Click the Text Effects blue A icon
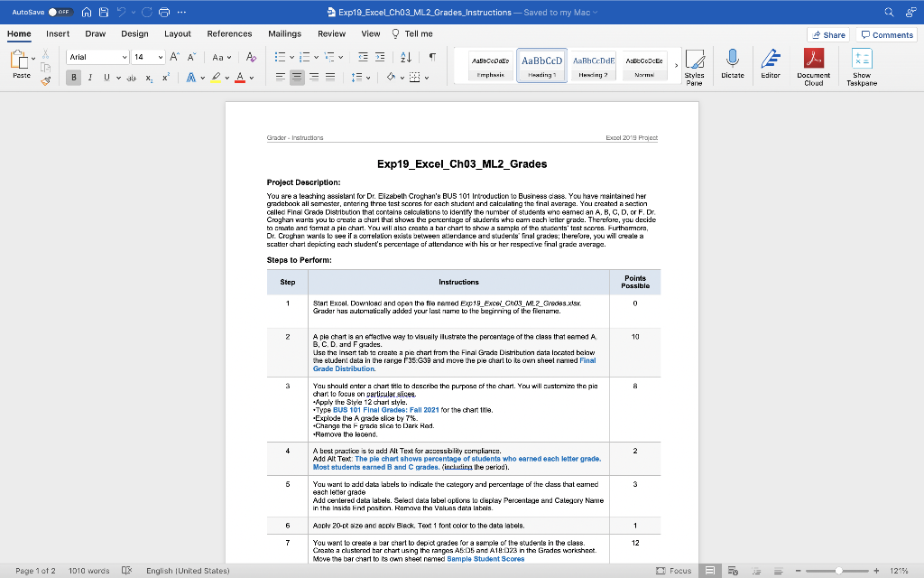924x578 pixels. [191, 78]
